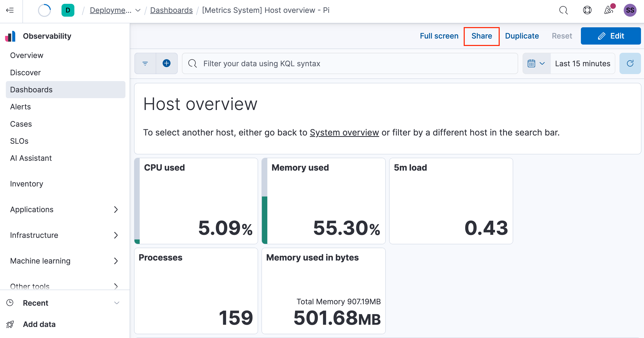Collapse the Recent section

click(117, 303)
